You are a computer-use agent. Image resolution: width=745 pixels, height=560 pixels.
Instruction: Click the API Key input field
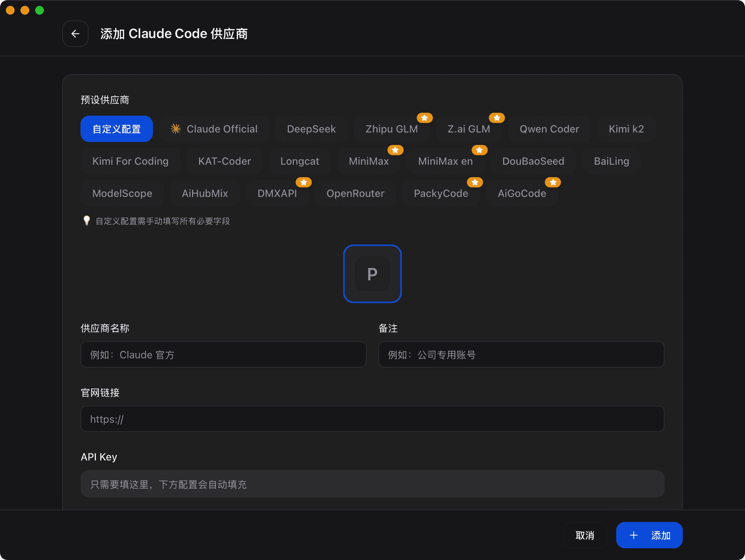372,484
